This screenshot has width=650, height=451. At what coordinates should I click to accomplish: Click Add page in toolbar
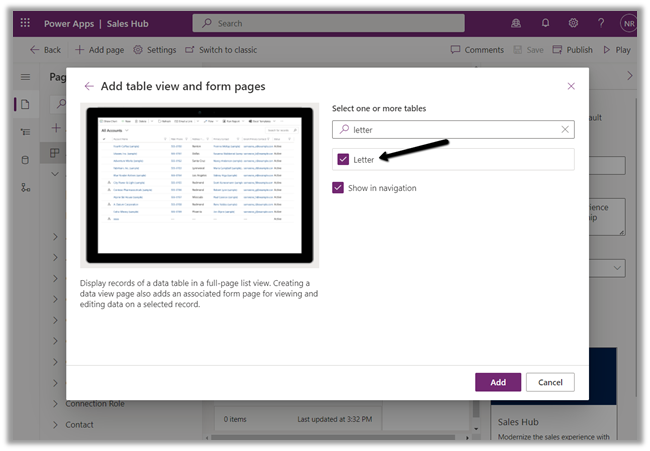click(x=100, y=50)
